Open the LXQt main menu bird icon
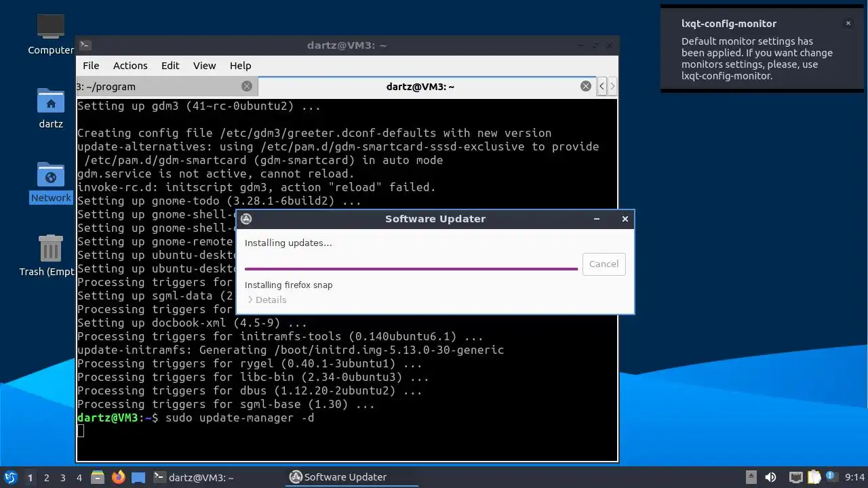 pyautogui.click(x=10, y=477)
